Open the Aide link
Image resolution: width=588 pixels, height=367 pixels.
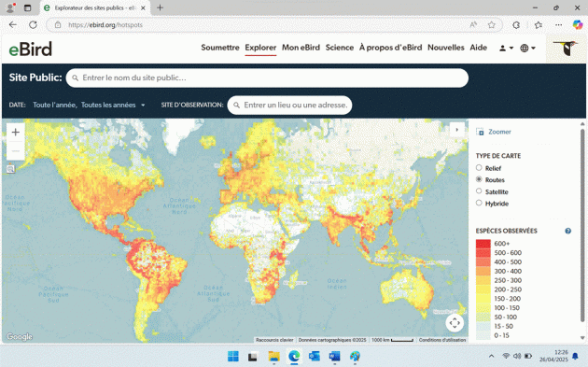point(478,48)
